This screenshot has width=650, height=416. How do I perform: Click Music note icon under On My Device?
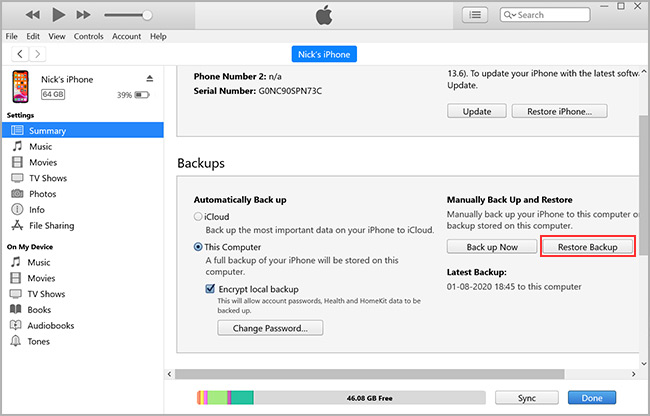pos(15,262)
